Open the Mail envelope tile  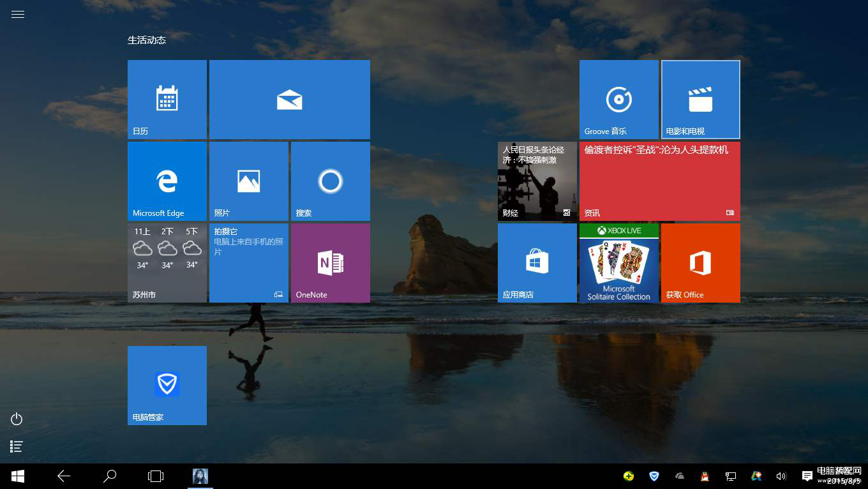pyautogui.click(x=290, y=100)
